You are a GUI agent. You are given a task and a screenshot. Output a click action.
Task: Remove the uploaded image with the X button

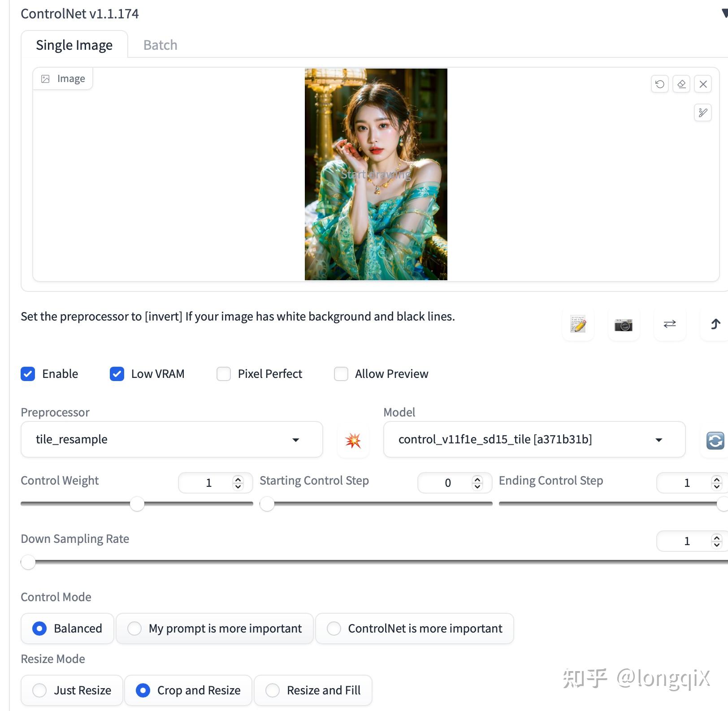(x=702, y=84)
